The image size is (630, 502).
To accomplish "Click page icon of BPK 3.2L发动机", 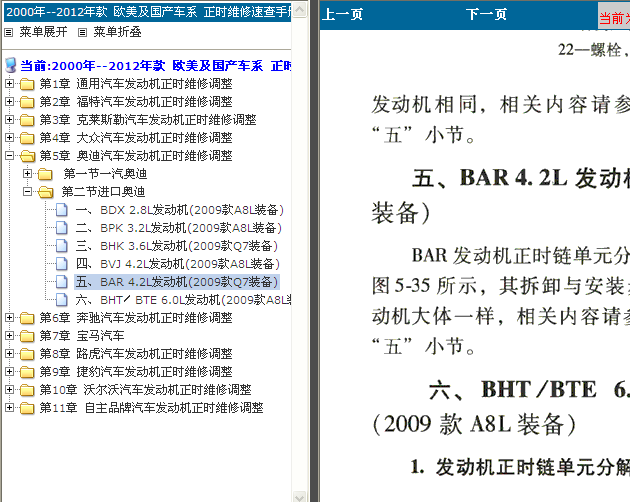I will (61, 228).
